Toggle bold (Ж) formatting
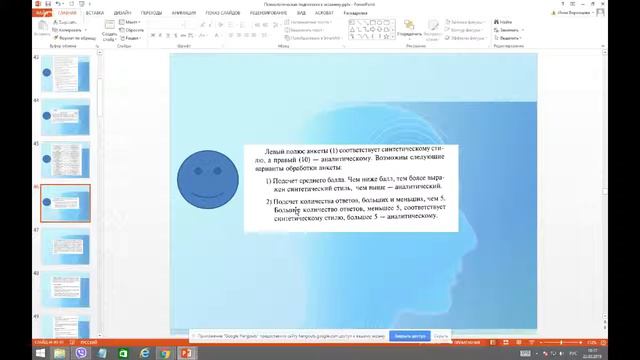The width and height of the screenshot is (640, 360). click(x=153, y=36)
